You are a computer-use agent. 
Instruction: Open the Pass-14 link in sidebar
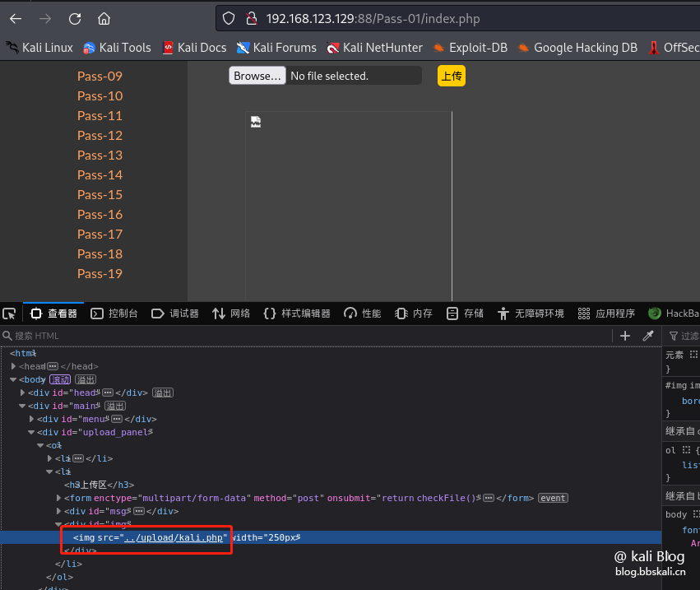(x=100, y=174)
